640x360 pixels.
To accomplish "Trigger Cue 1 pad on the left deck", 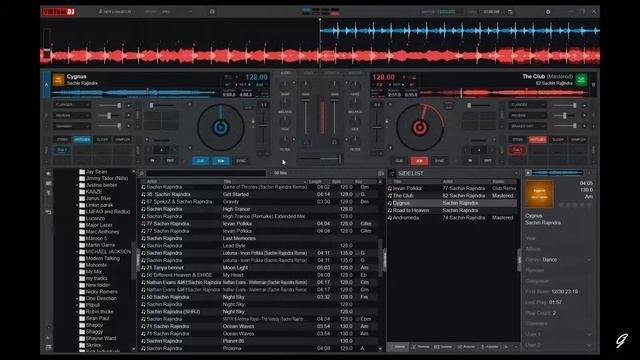I will coord(62,150).
